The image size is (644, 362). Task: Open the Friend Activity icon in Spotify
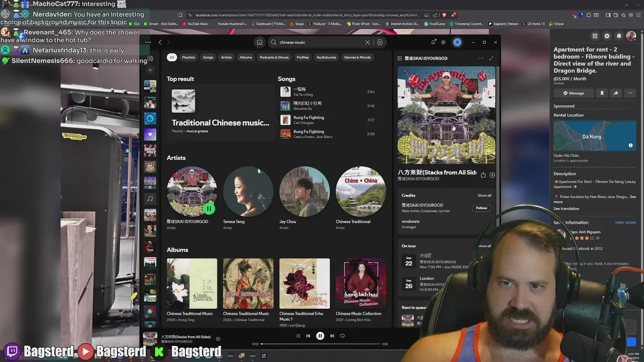pyautogui.click(x=443, y=42)
